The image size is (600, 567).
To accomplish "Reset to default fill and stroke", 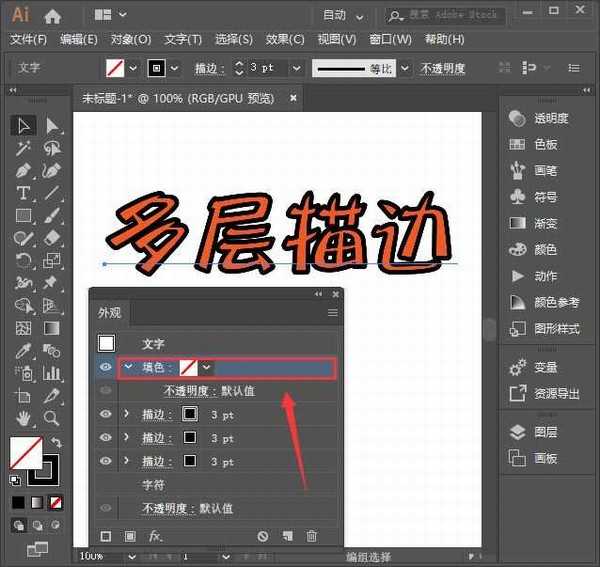I will [15, 480].
